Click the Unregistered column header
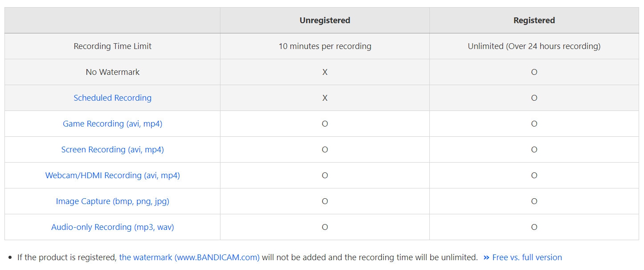The image size is (644, 270). [325, 20]
